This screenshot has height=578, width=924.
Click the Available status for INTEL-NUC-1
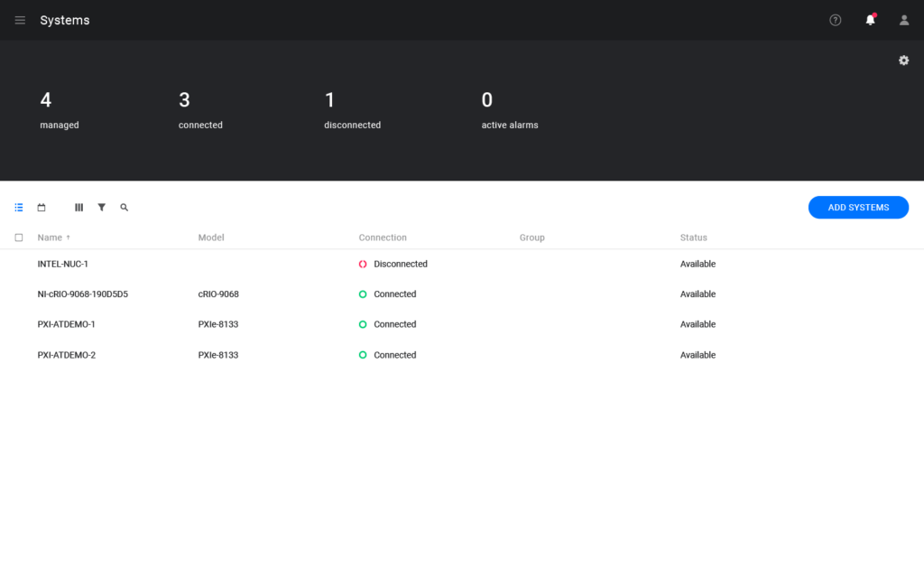[x=698, y=264]
